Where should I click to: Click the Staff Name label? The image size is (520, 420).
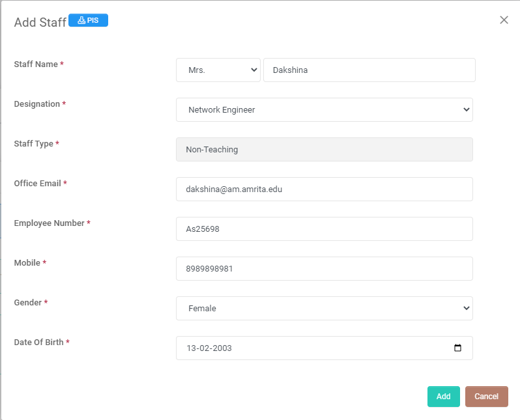tap(36, 64)
